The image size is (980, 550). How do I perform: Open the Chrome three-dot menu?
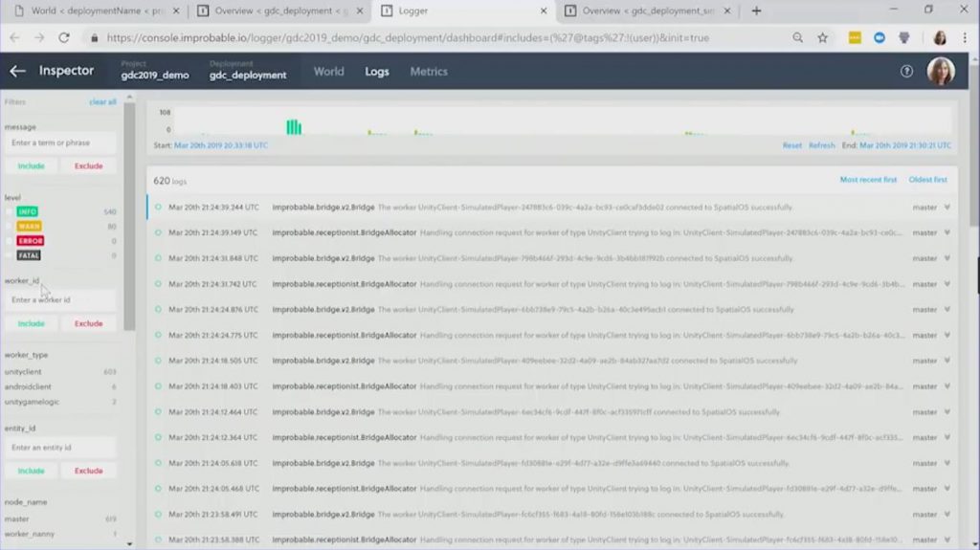pos(965,38)
